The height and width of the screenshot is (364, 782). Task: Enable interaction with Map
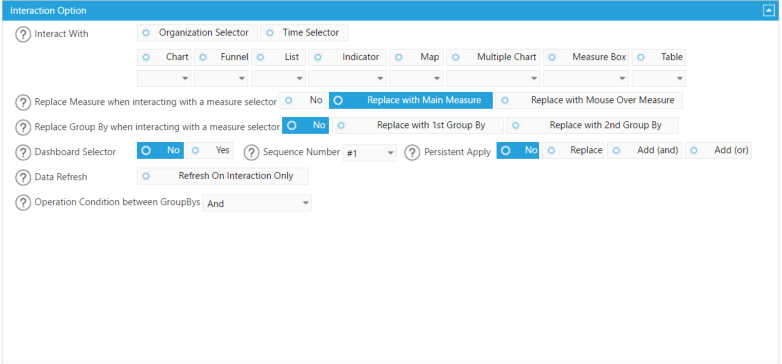pos(416,57)
